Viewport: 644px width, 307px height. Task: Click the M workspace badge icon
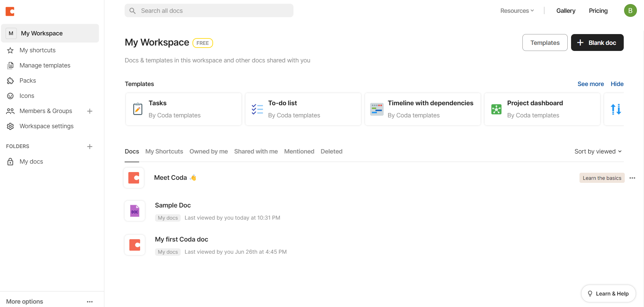click(x=11, y=33)
